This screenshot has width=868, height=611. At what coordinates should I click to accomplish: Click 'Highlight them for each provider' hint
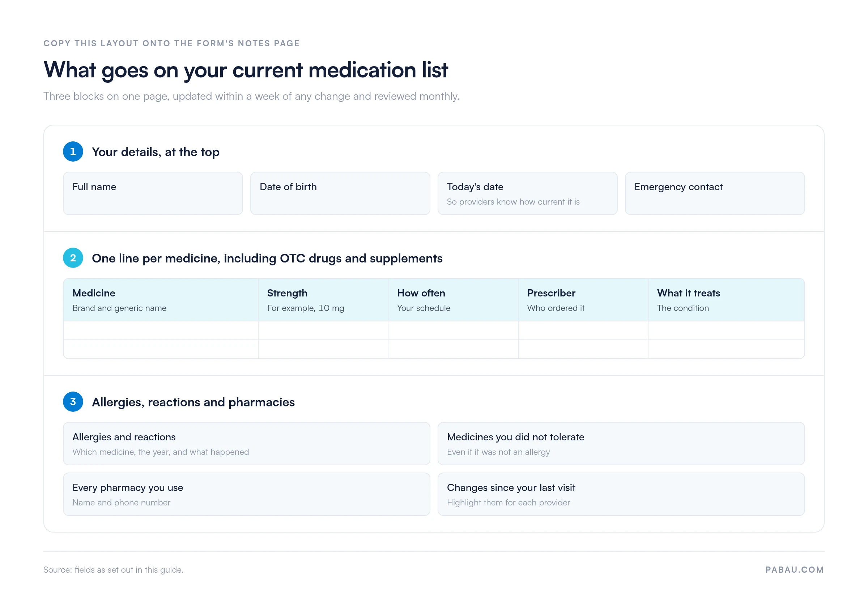click(x=509, y=503)
